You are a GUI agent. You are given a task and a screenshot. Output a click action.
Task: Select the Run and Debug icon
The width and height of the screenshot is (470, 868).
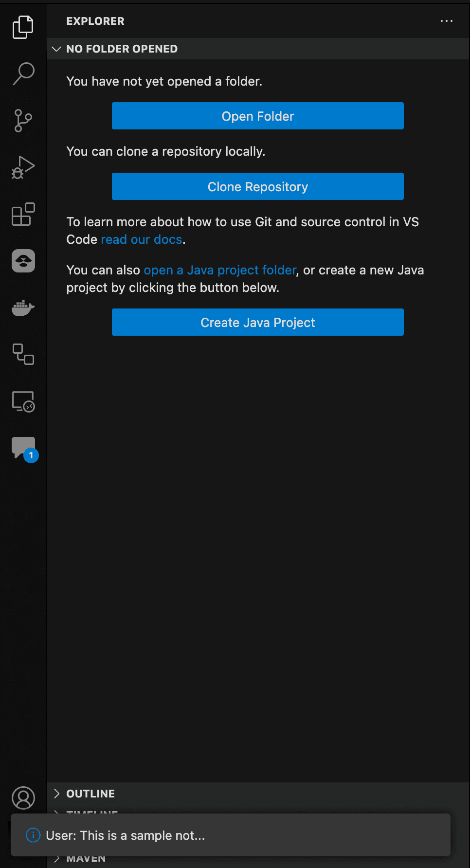23,166
